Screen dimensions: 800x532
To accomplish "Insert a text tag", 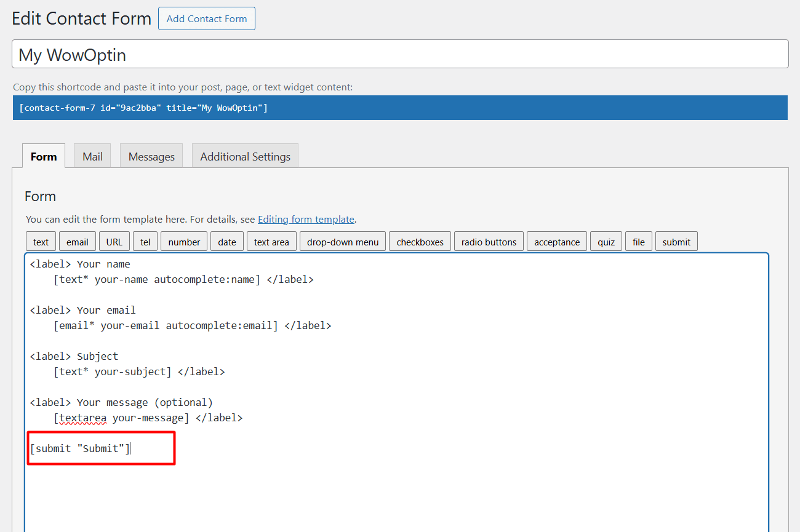I will point(41,242).
